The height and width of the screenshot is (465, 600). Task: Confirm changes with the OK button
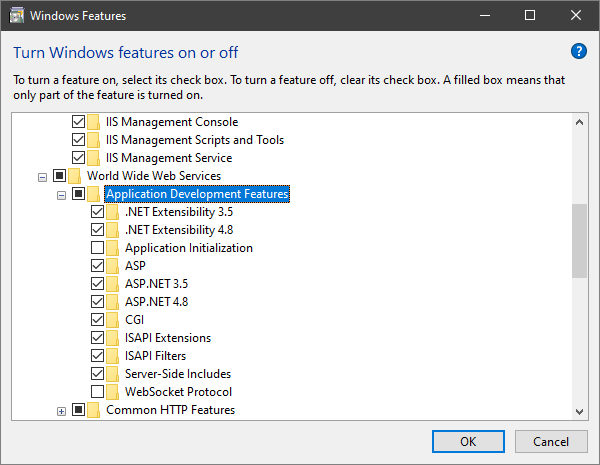coord(468,441)
